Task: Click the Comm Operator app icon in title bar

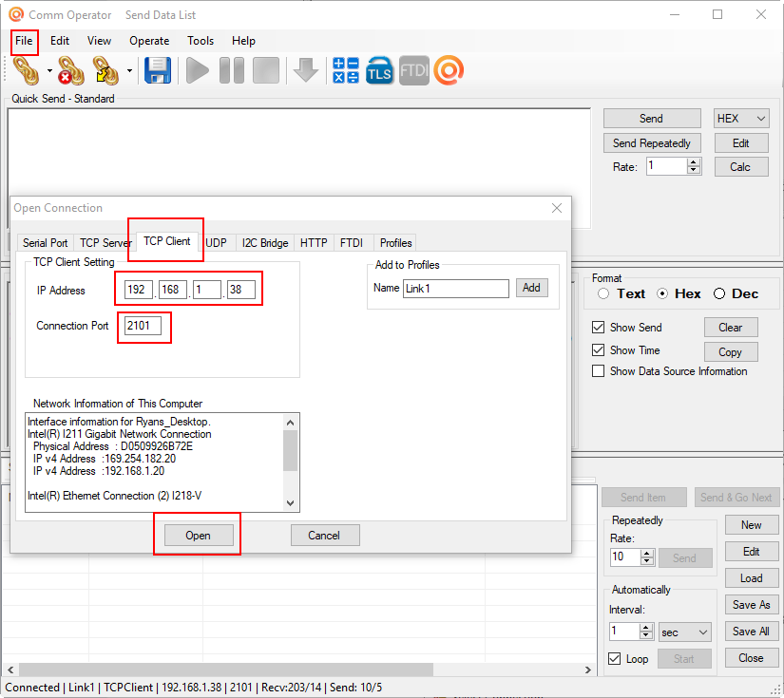Action: click(16, 14)
